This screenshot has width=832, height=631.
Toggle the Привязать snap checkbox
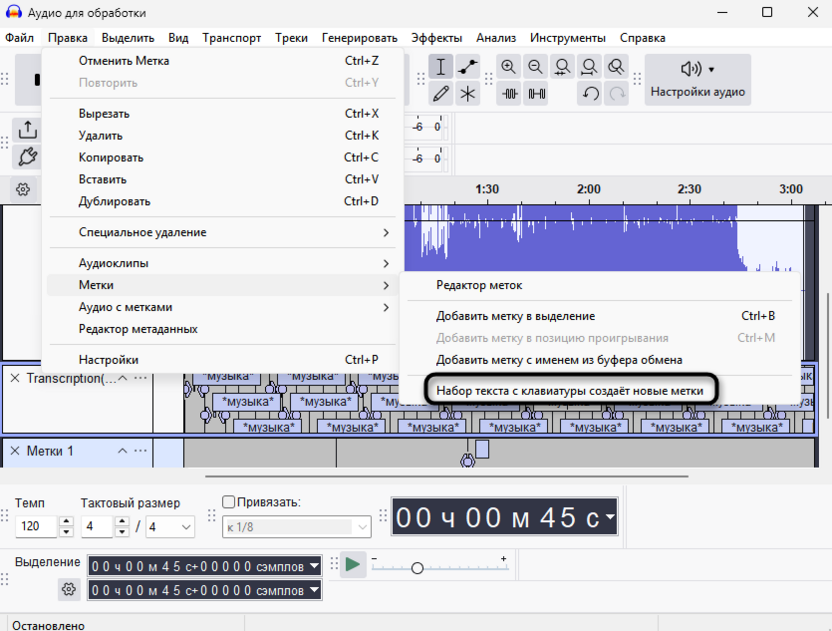(229, 502)
